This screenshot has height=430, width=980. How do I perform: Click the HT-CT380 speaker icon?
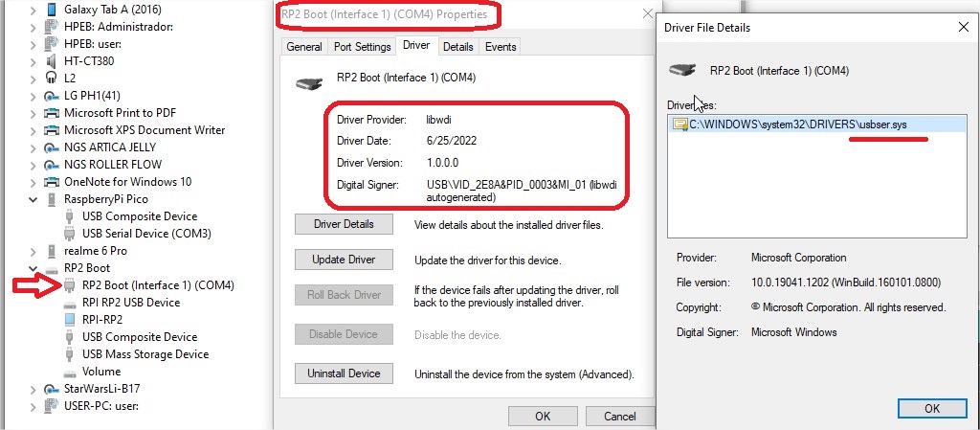pos(53,61)
